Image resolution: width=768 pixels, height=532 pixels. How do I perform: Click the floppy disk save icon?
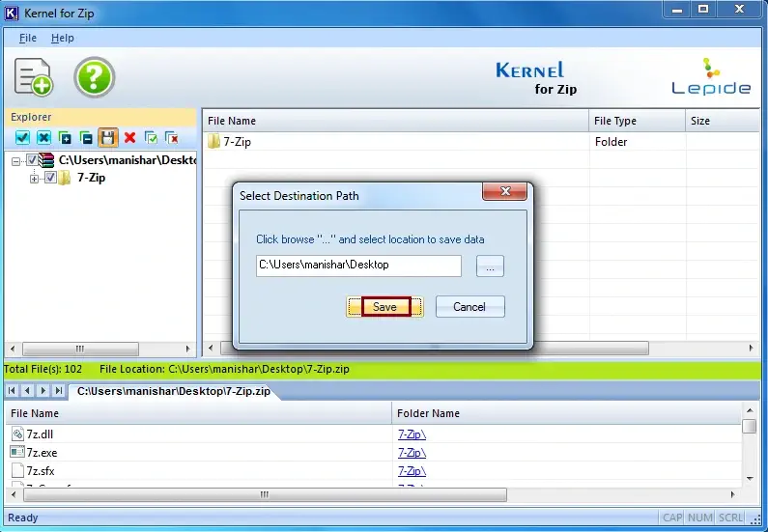point(108,138)
